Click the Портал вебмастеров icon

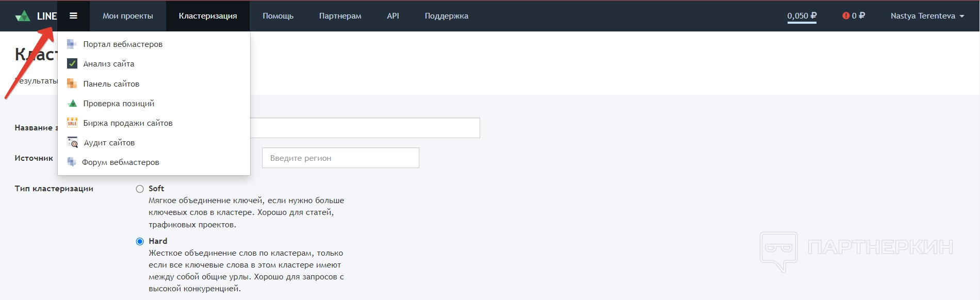click(x=72, y=44)
